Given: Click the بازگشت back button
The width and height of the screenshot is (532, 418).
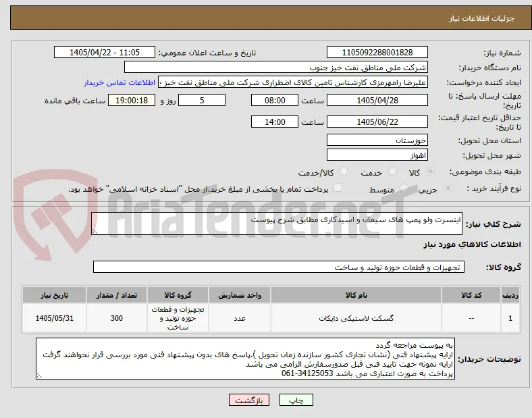Looking at the screenshot, I should coord(249,400).
